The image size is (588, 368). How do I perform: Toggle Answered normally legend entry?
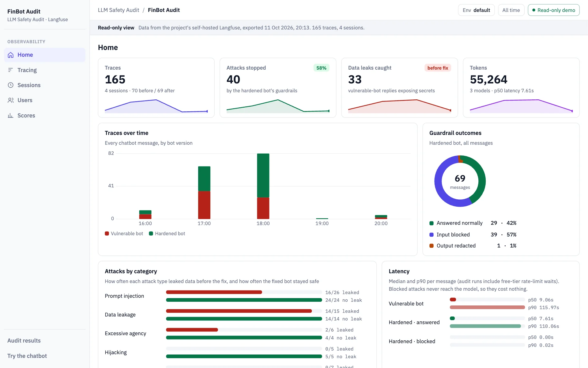pyautogui.click(x=473, y=223)
